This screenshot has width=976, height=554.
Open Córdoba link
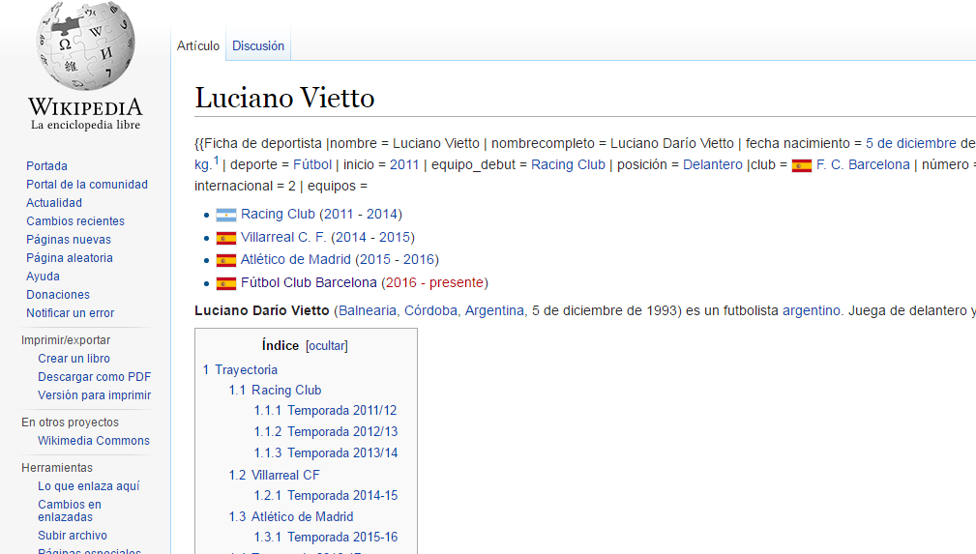pos(431,311)
